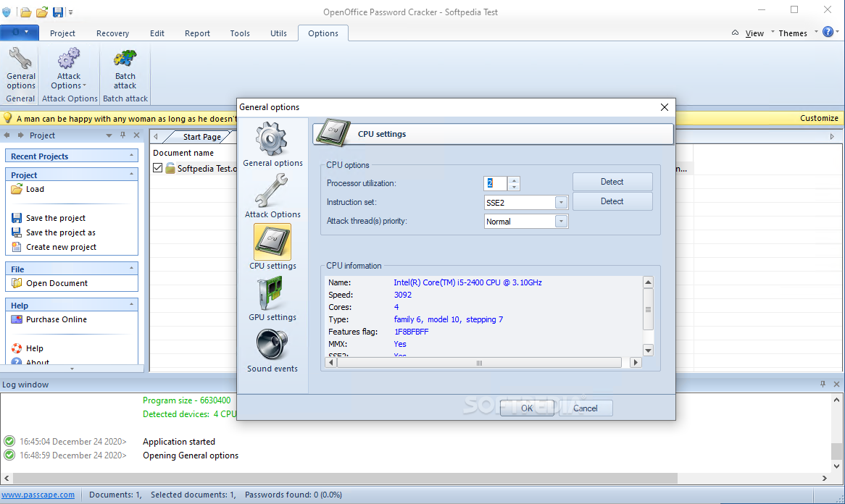Collapse the Help section
The image size is (845, 504).
[x=131, y=304]
